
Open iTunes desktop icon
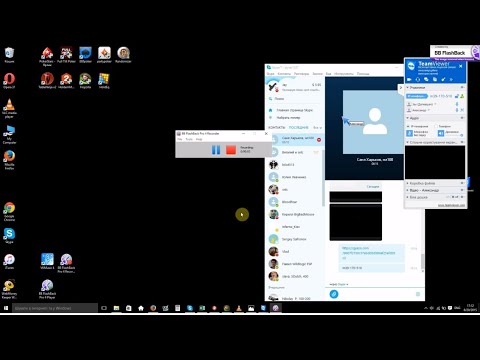click(9, 262)
